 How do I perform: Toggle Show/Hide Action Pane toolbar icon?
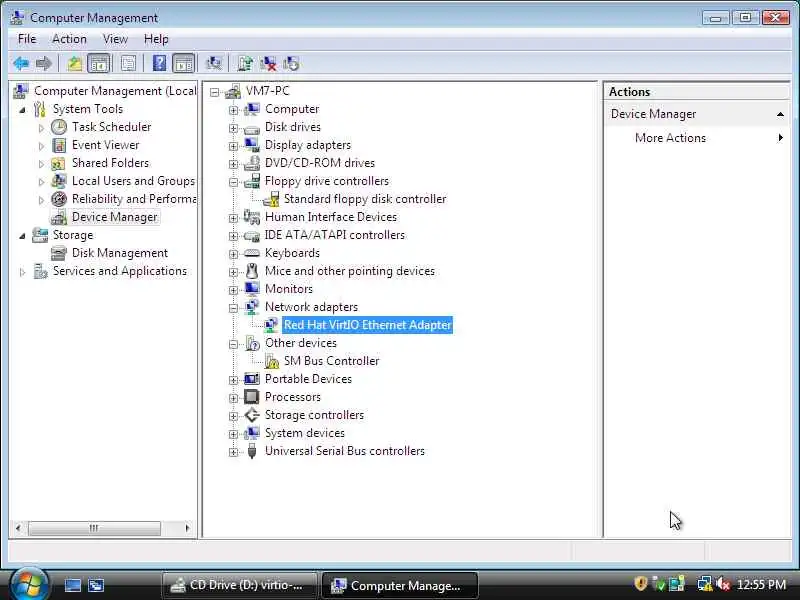(x=184, y=64)
